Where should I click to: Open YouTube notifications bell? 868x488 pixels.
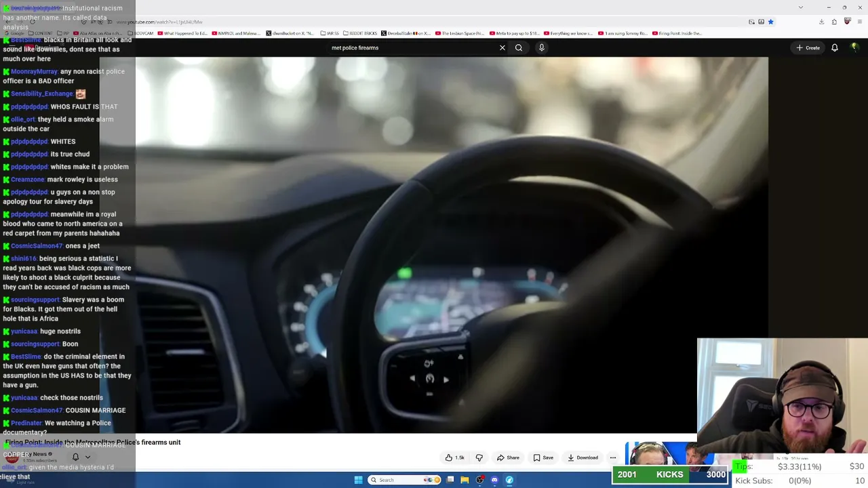coord(835,47)
